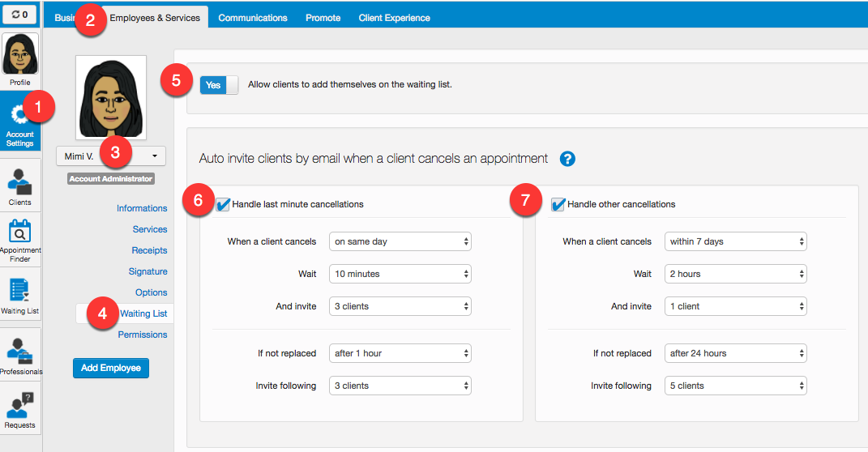Open the 'on same day' dropdown
Image resolution: width=868 pixels, height=452 pixels.
coord(400,241)
